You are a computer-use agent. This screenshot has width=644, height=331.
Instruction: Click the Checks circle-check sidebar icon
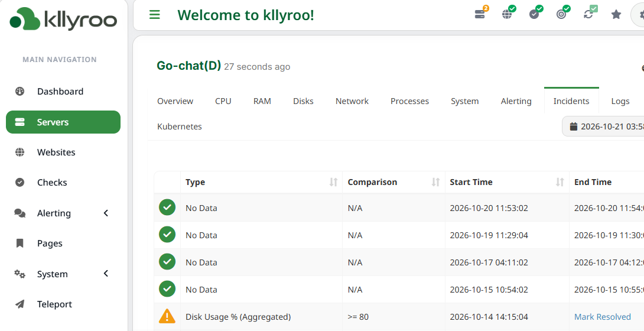point(19,182)
